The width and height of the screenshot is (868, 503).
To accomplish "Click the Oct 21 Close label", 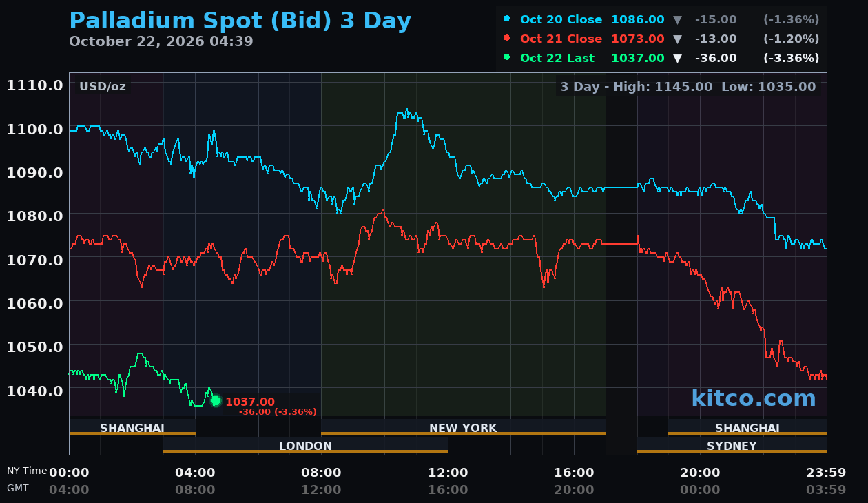I will pyautogui.click(x=561, y=39).
